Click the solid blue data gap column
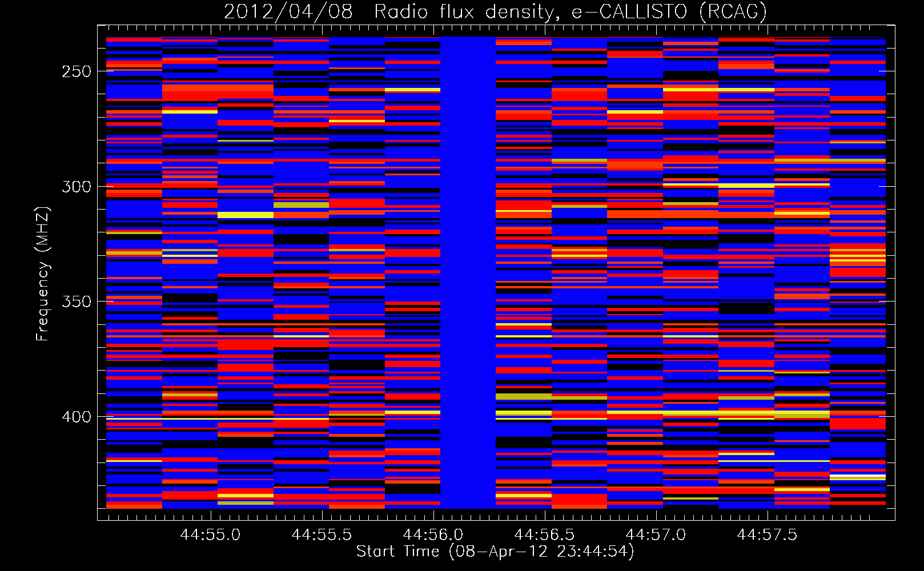Screen dimensions: 924x571 pos(468,272)
